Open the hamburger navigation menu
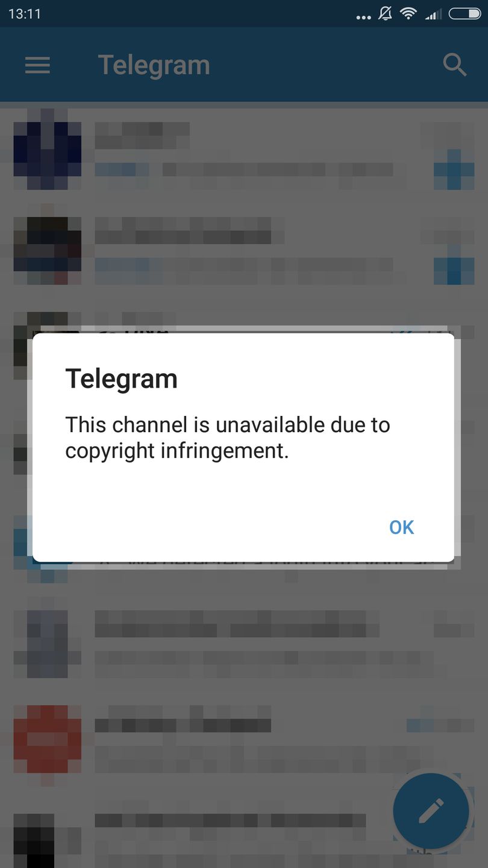488x868 pixels. click(x=37, y=64)
